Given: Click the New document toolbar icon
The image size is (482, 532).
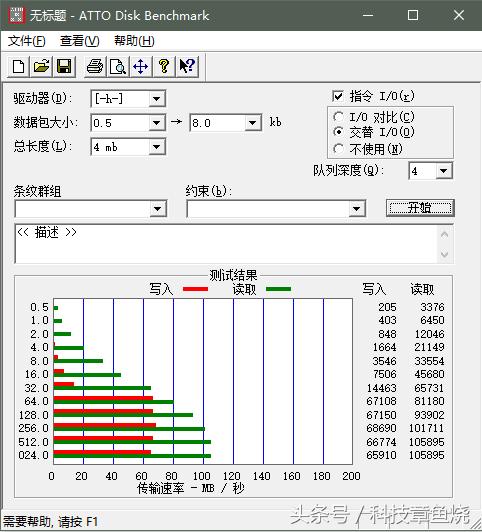Looking at the screenshot, I should pos(18,66).
